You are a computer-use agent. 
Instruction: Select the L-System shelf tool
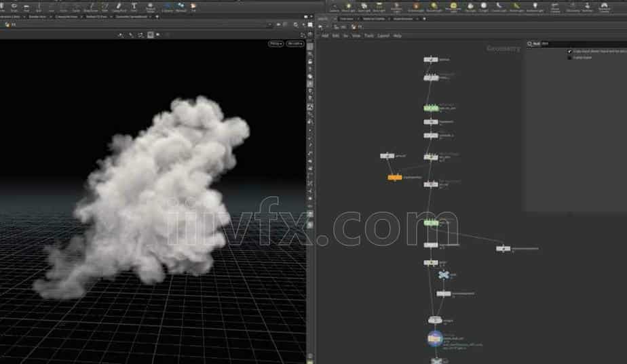click(168, 7)
